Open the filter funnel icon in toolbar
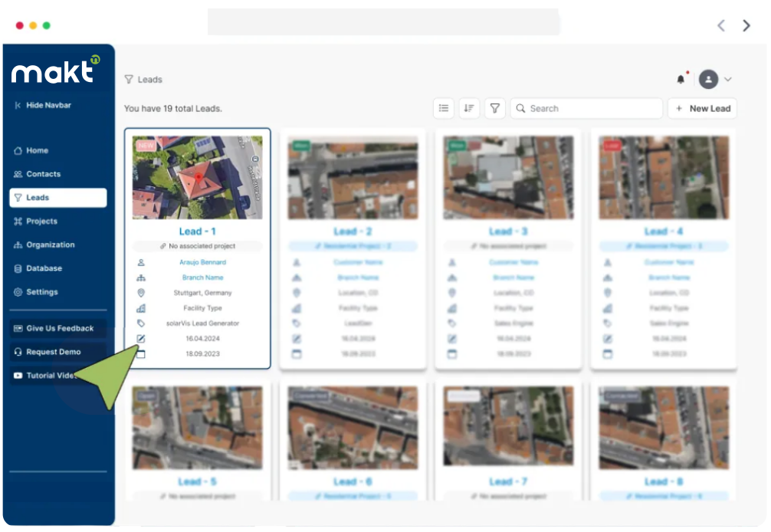771x532 pixels. point(495,108)
